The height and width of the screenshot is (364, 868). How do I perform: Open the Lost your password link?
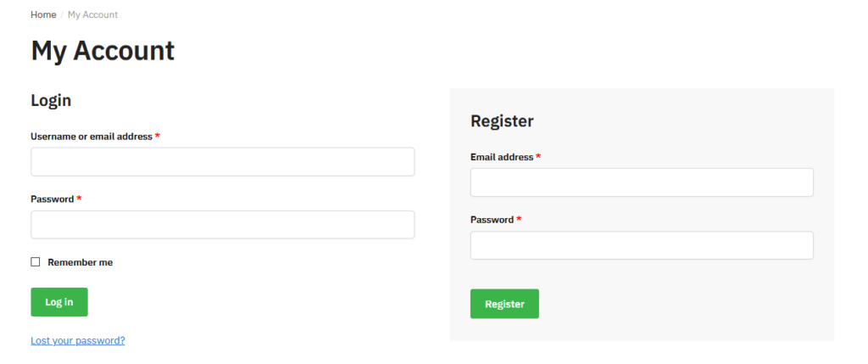pos(78,341)
